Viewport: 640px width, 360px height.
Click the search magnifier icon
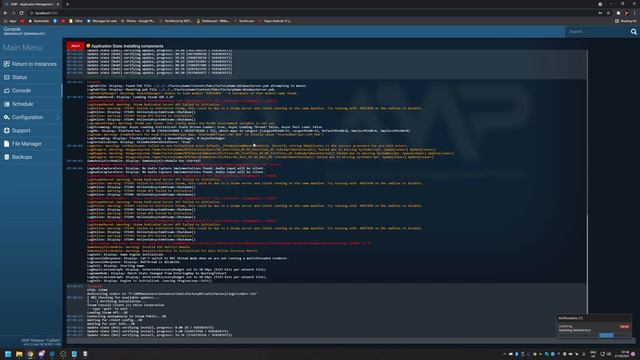[x=633, y=31]
